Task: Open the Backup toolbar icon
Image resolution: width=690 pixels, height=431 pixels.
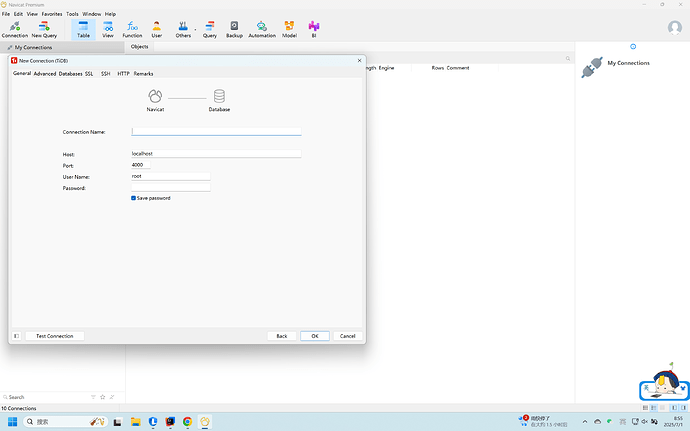Action: pos(234,29)
